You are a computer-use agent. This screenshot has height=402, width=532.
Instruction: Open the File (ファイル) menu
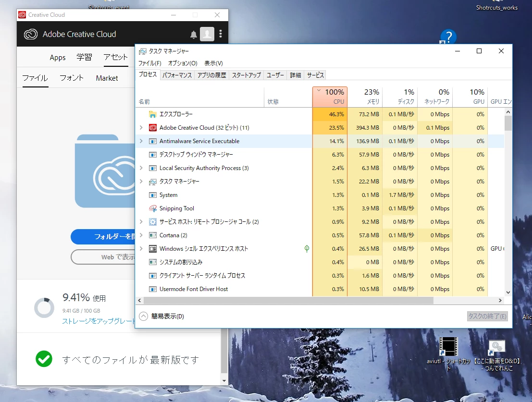149,63
